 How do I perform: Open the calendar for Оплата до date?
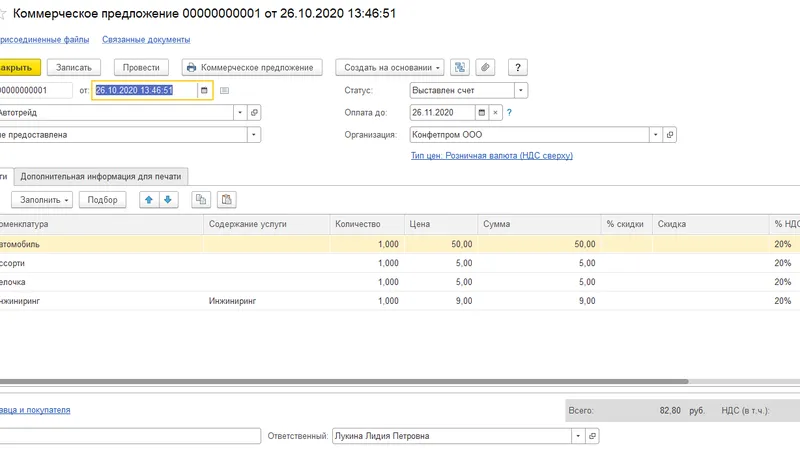[482, 112]
